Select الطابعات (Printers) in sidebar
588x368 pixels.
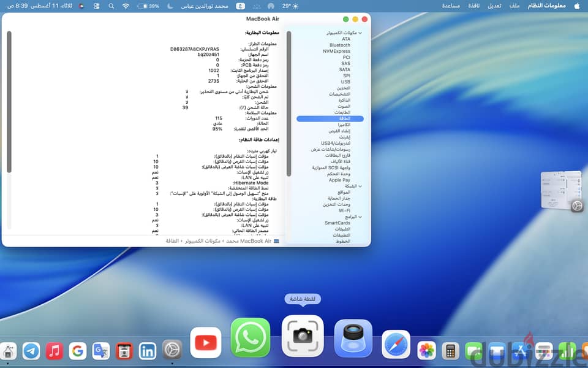(342, 112)
